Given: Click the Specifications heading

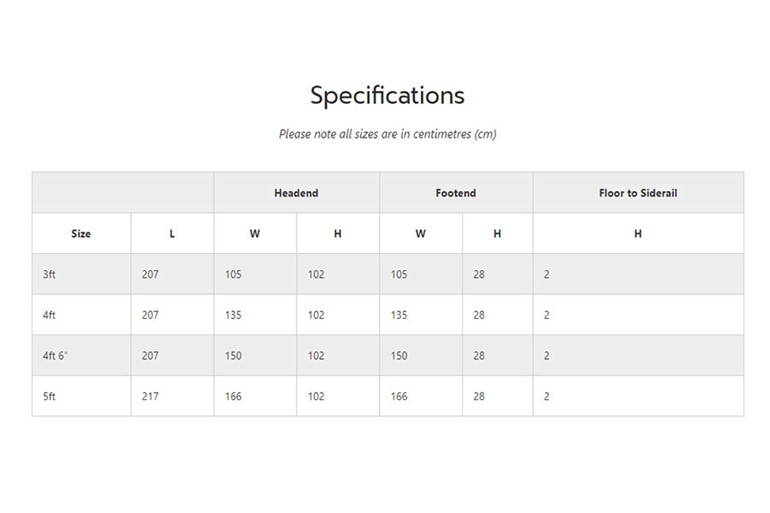Looking at the screenshot, I should [x=387, y=95].
